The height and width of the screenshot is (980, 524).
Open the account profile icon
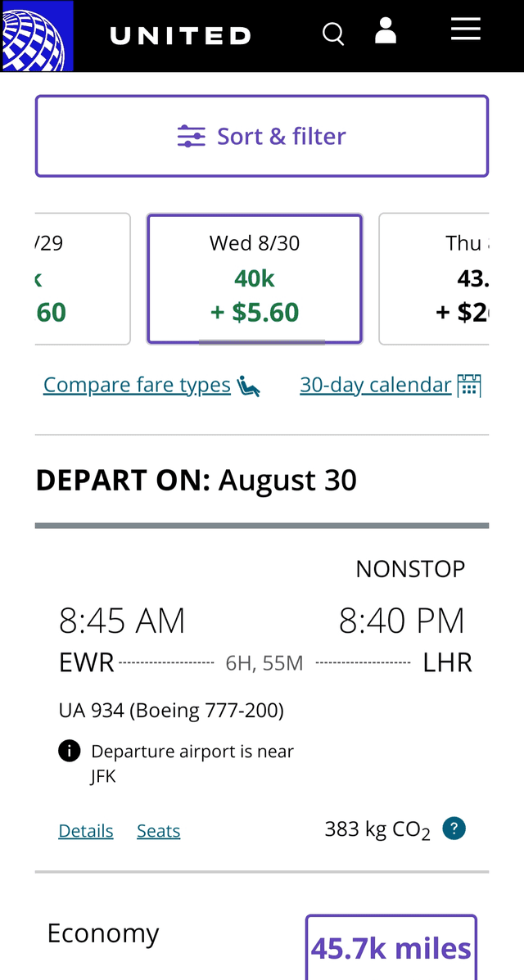click(386, 31)
